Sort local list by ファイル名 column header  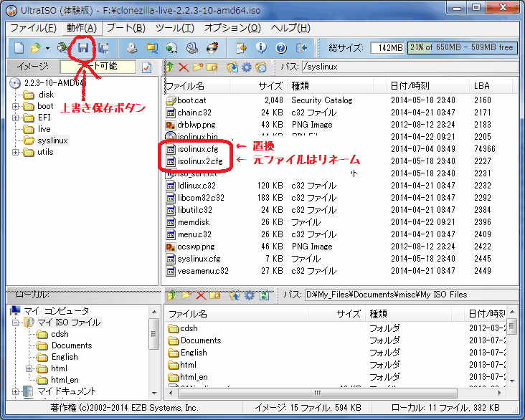(x=237, y=314)
